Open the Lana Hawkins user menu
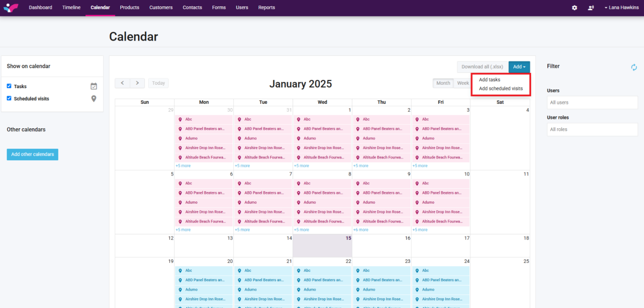 621,8
